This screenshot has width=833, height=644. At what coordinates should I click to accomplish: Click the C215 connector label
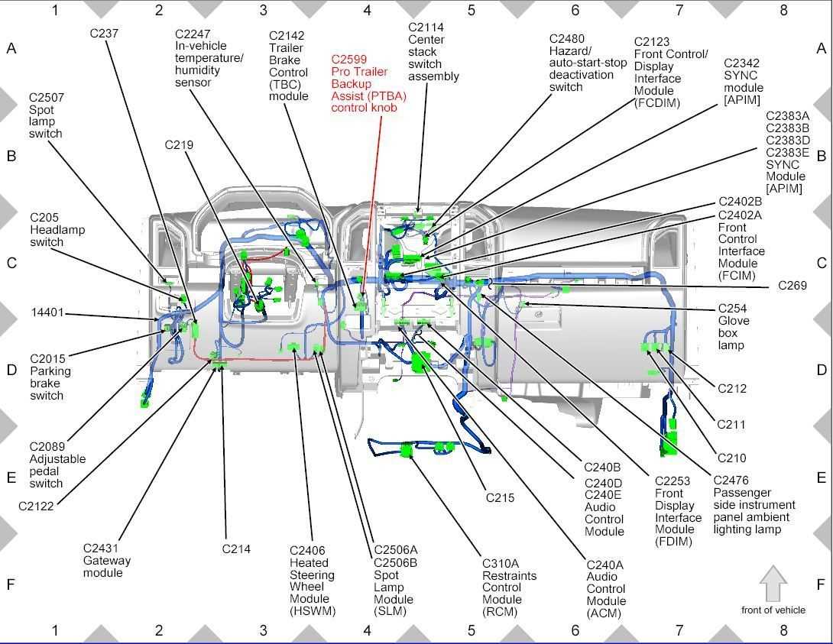pos(500,498)
